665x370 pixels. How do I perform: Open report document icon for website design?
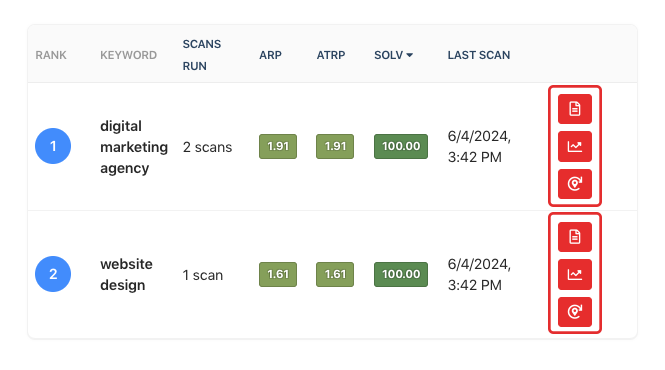(575, 237)
